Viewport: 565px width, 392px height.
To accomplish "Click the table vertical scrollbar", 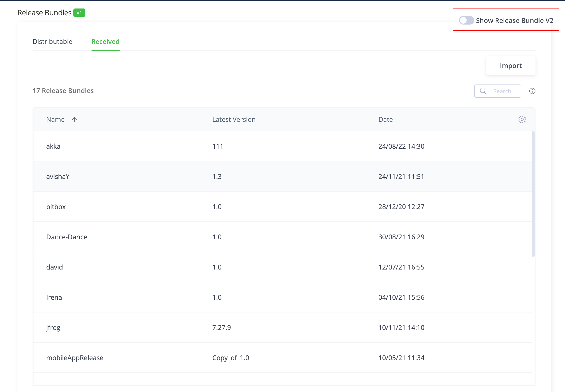I will point(533,194).
